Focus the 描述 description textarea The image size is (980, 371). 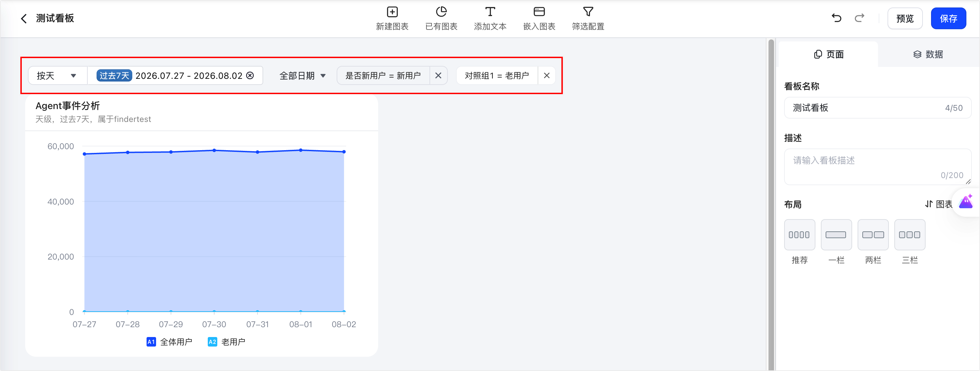[x=877, y=166]
